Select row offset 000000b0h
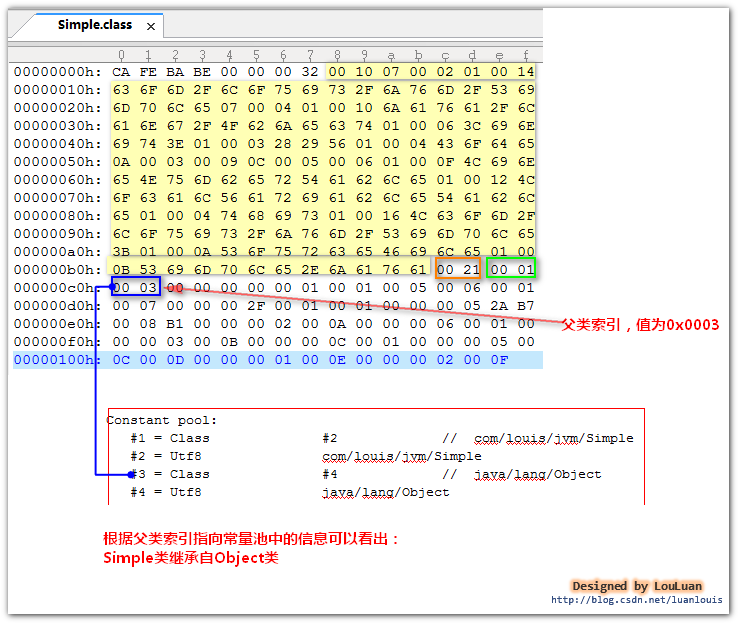The width and height of the screenshot is (738, 623). [57, 270]
